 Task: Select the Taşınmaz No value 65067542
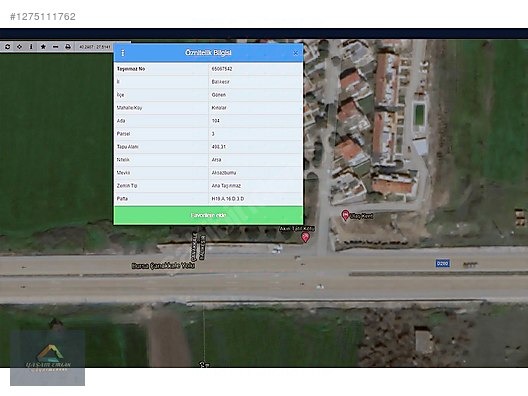[222, 69]
